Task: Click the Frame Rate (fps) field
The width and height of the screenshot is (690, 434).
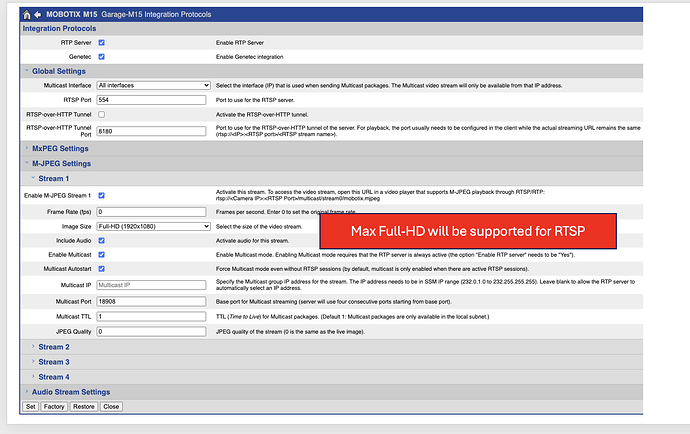Action: [x=151, y=212]
